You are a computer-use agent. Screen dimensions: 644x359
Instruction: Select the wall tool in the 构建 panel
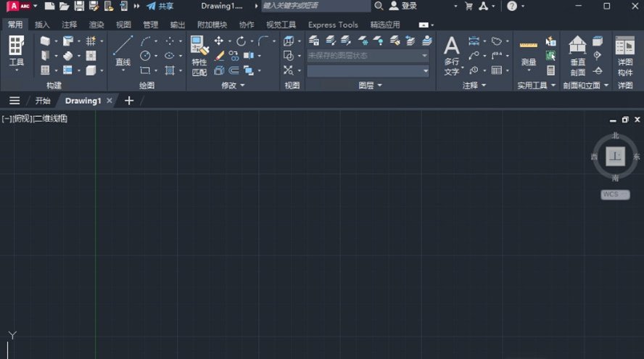[45, 41]
